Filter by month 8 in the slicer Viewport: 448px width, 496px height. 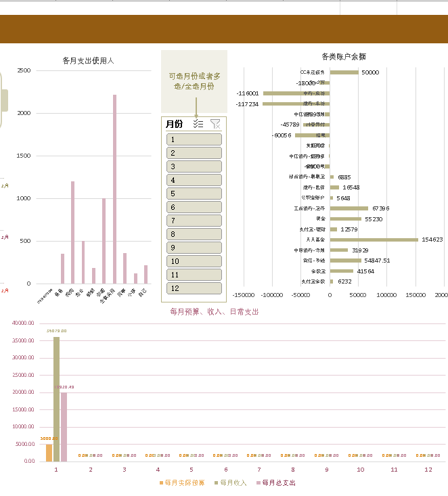[x=194, y=234]
